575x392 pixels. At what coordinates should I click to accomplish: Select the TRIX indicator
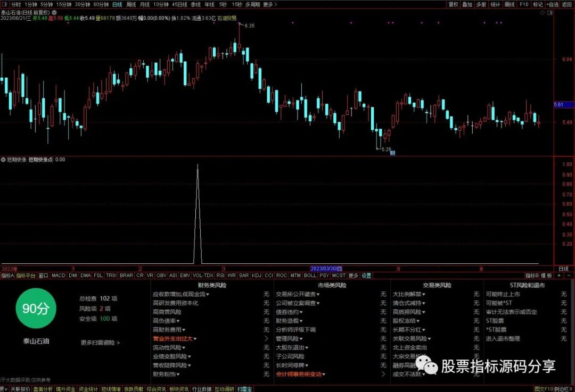click(x=111, y=276)
